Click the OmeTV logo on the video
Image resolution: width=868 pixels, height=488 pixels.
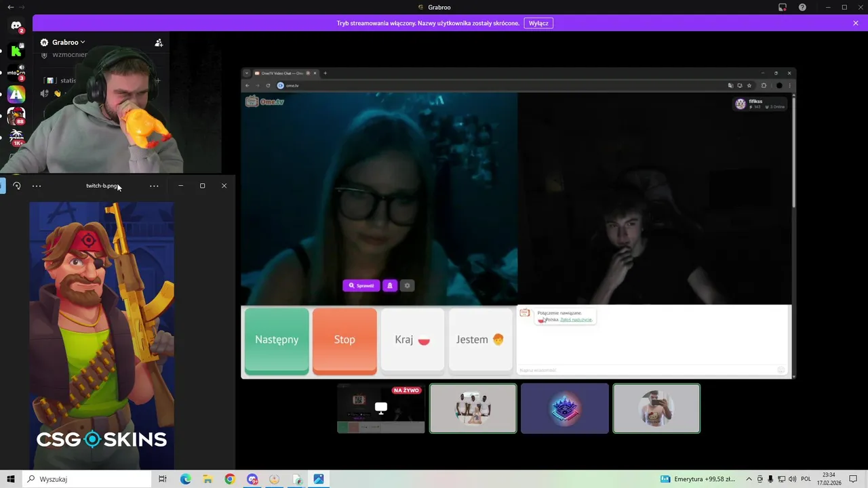264,102
